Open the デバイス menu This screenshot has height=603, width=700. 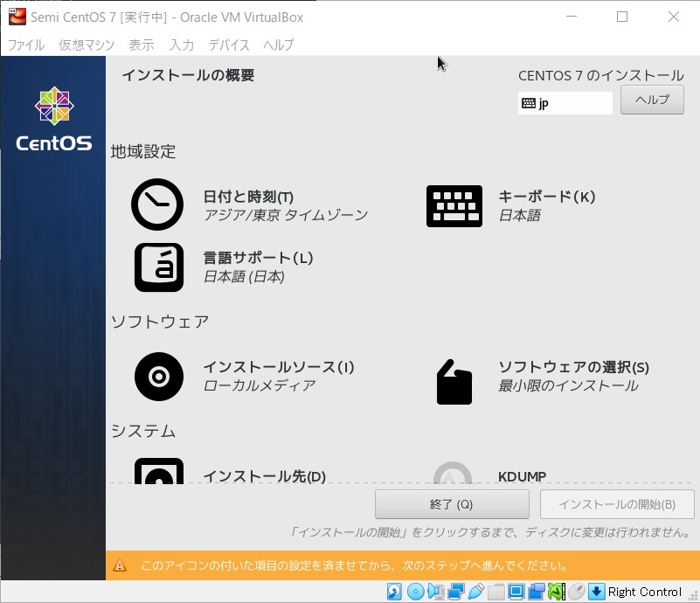coord(229,45)
